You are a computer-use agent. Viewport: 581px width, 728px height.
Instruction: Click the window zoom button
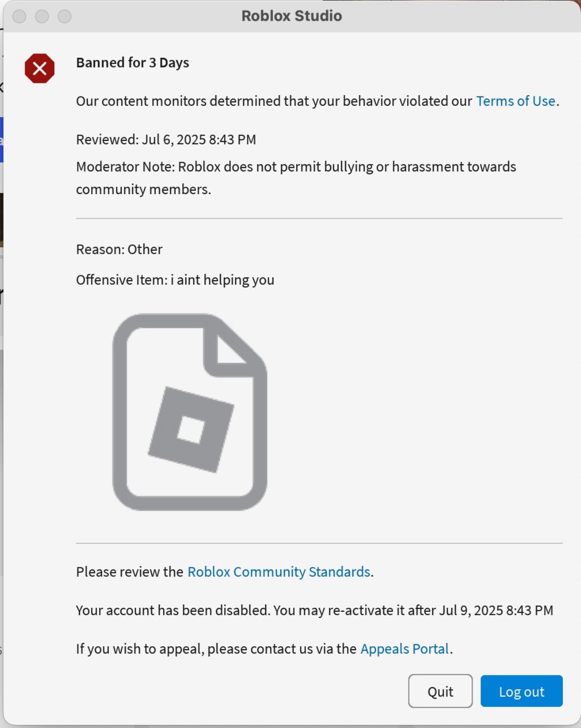65,16
